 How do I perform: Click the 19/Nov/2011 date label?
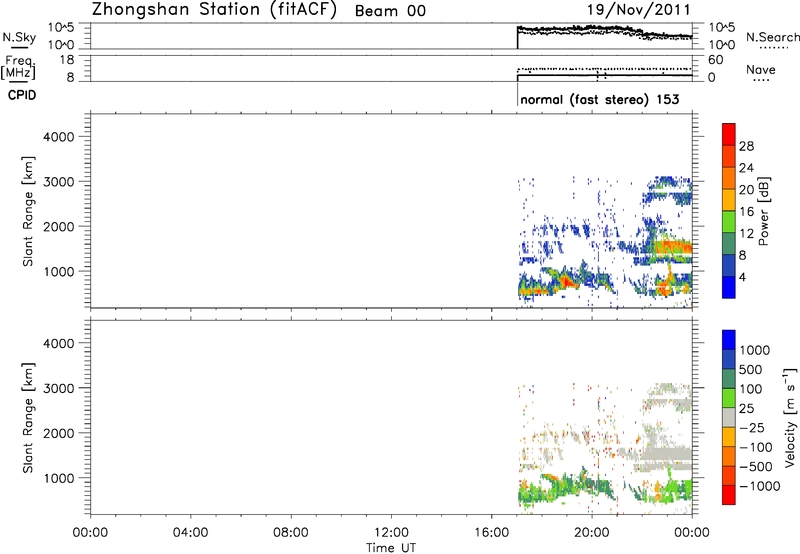pyautogui.click(x=638, y=10)
